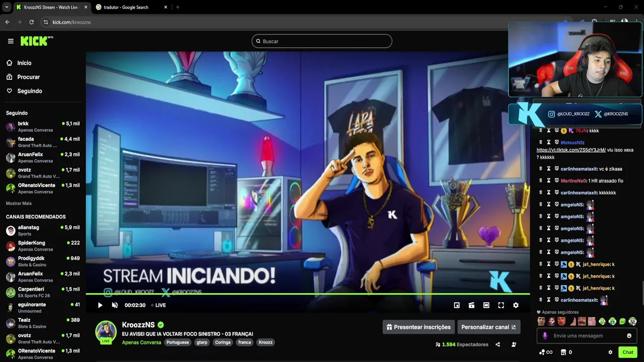The height and width of the screenshot is (362, 644).
Task: Open the facada channel in the sidebar
Action: (x=43, y=142)
